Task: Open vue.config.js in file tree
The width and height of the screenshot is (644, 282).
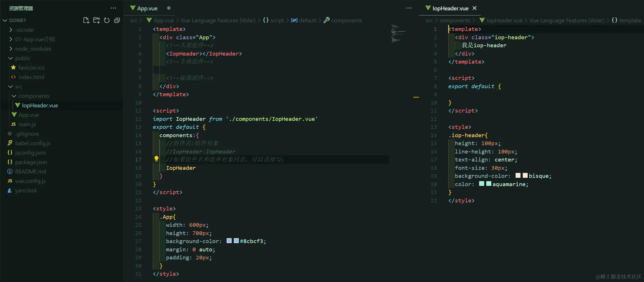Action: (x=30, y=181)
